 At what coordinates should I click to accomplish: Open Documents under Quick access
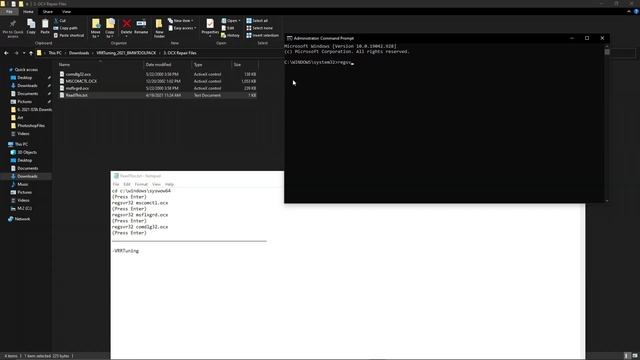coord(27,93)
